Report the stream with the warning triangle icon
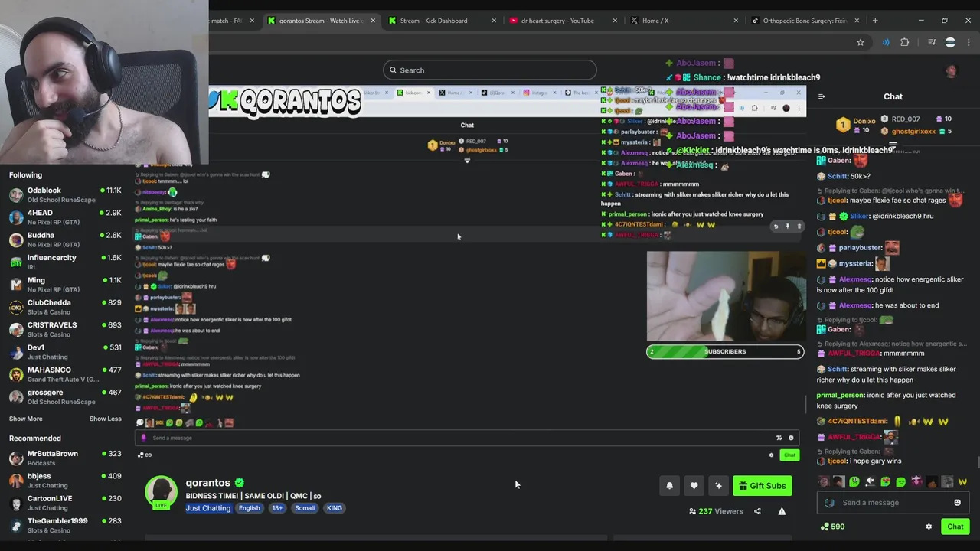This screenshot has width=980, height=551. (782, 511)
